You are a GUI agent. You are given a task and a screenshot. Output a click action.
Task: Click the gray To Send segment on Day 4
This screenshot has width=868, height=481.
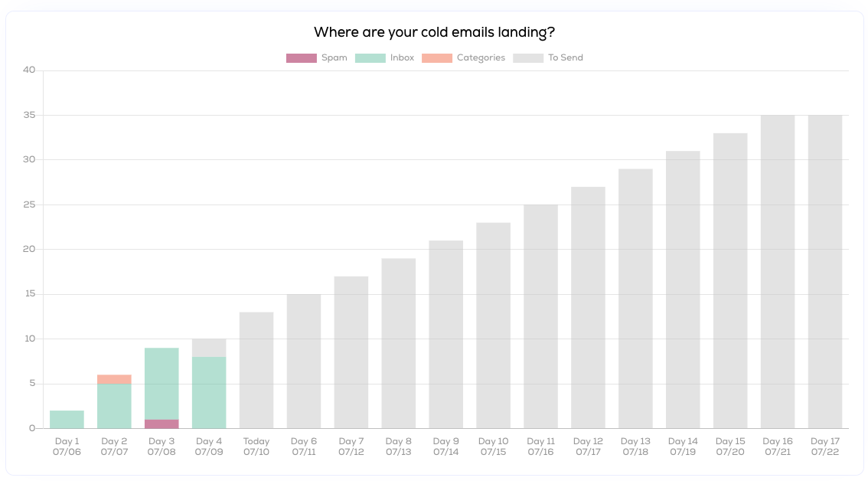tap(209, 348)
